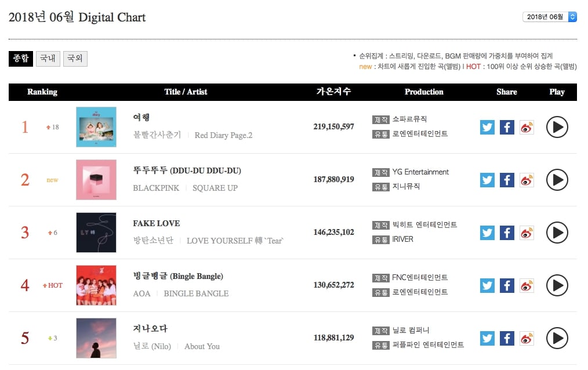This screenshot has width=588, height=370.
Task: Click the SQUARE UP pink album cover
Action: pyautogui.click(x=96, y=180)
